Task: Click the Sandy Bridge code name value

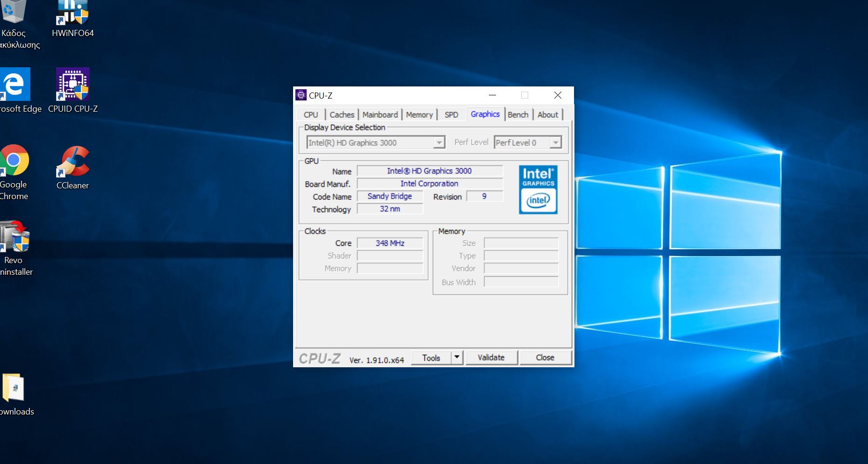Action: click(x=390, y=196)
